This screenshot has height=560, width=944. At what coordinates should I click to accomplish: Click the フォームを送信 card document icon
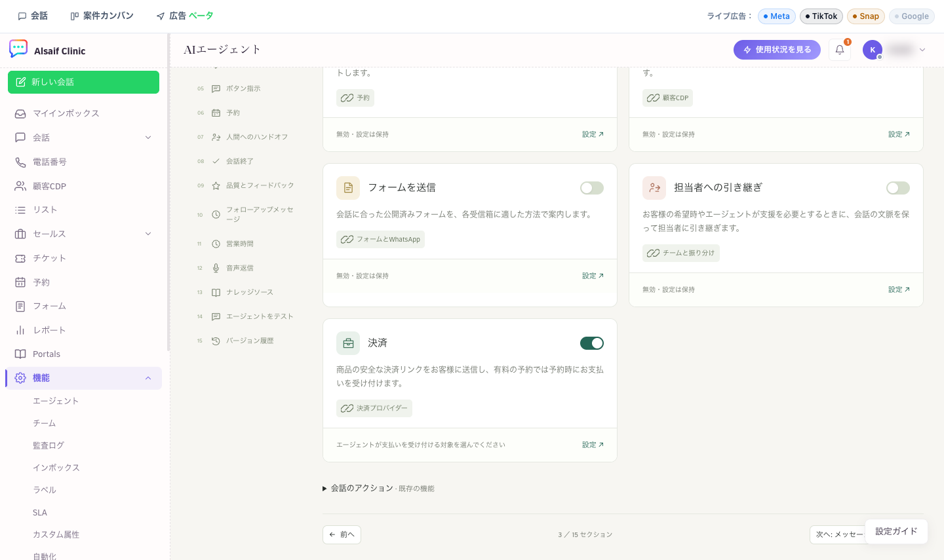(x=348, y=188)
